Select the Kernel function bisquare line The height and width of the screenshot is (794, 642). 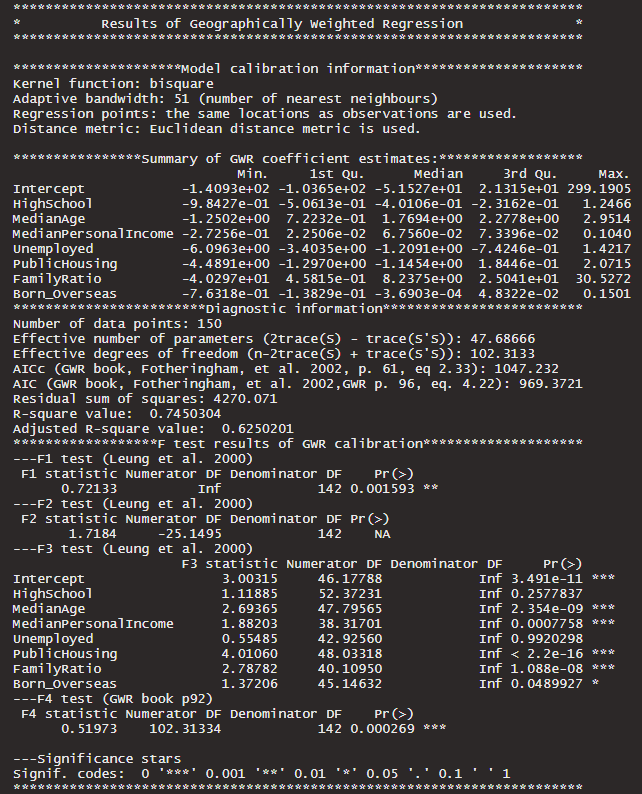coord(113,84)
